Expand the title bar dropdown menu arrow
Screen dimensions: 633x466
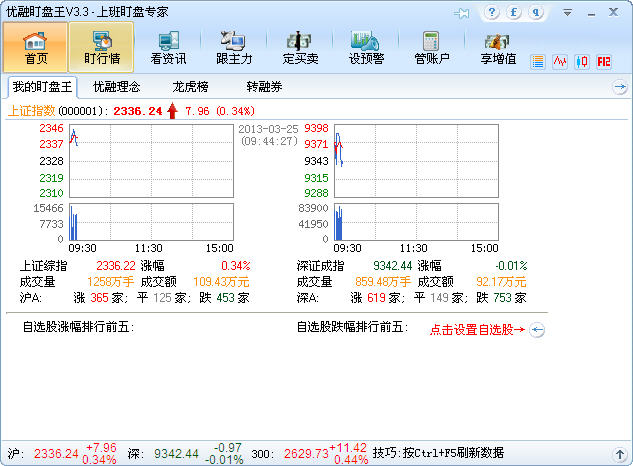(567, 13)
